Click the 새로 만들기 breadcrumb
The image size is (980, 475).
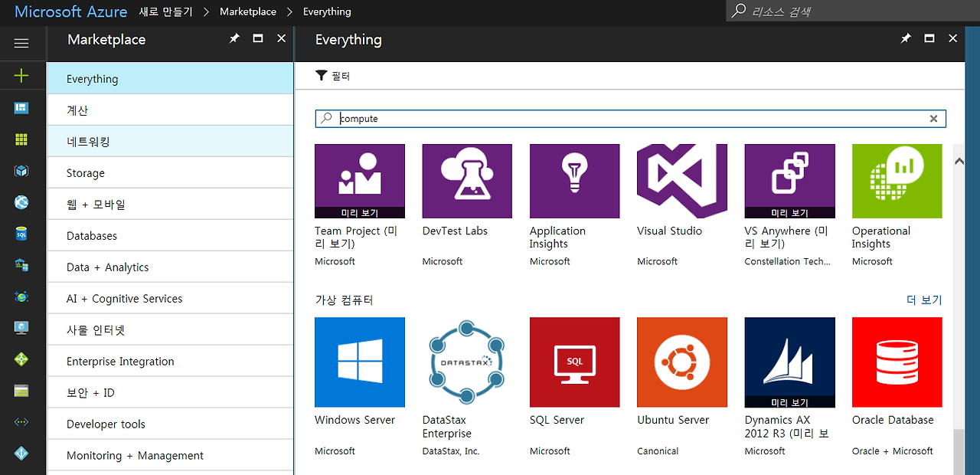[x=166, y=11]
